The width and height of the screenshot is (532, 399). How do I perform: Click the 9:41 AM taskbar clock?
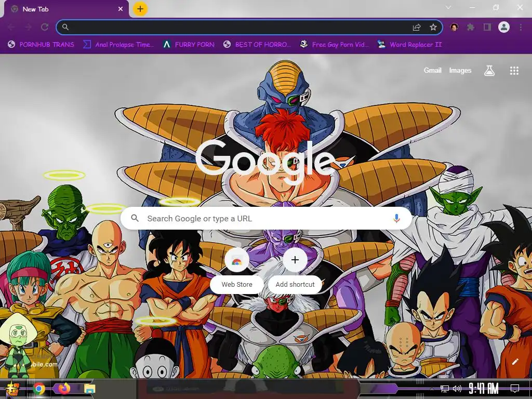[484, 389]
